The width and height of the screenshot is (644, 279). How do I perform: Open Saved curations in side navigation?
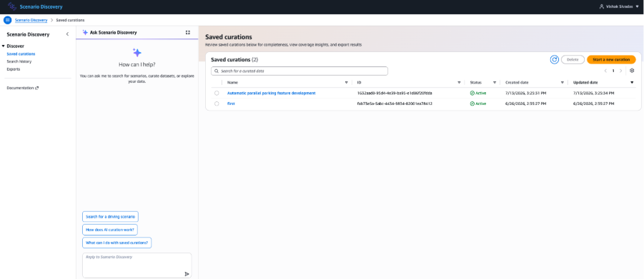21,54
